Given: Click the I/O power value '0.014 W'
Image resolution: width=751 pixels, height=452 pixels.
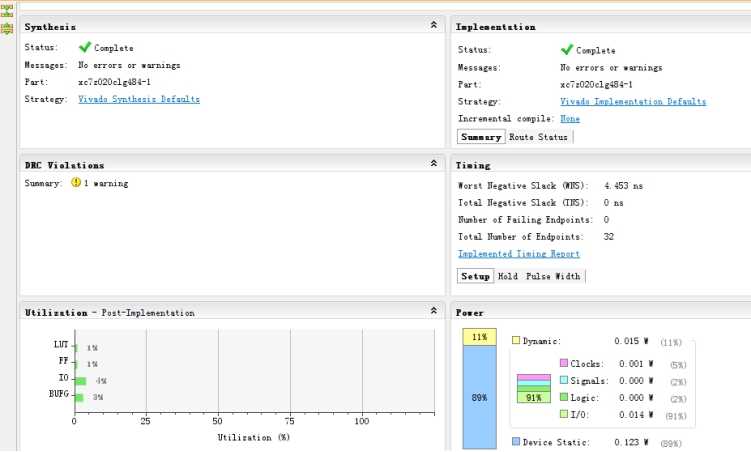Looking at the screenshot, I should tap(636, 414).
